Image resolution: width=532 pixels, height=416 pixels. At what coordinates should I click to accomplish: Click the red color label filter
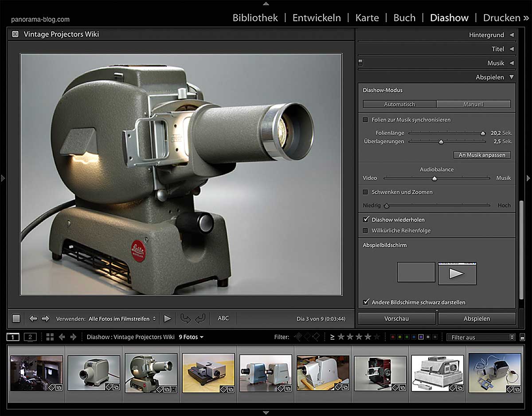coord(392,337)
